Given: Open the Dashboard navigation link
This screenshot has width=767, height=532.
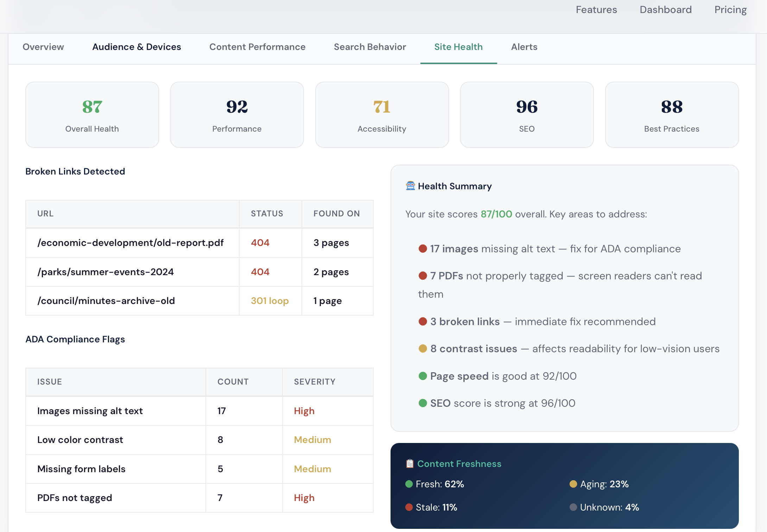Looking at the screenshot, I should pyautogui.click(x=665, y=10).
